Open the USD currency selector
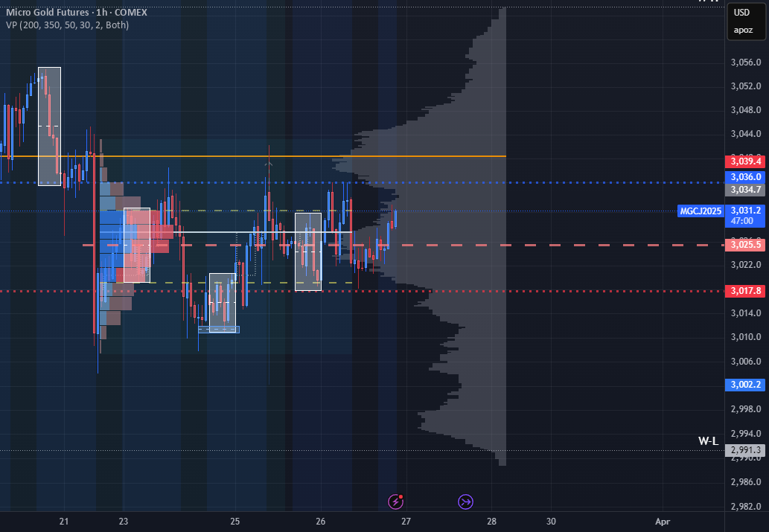Screen dimensions: 769x532 741,13
